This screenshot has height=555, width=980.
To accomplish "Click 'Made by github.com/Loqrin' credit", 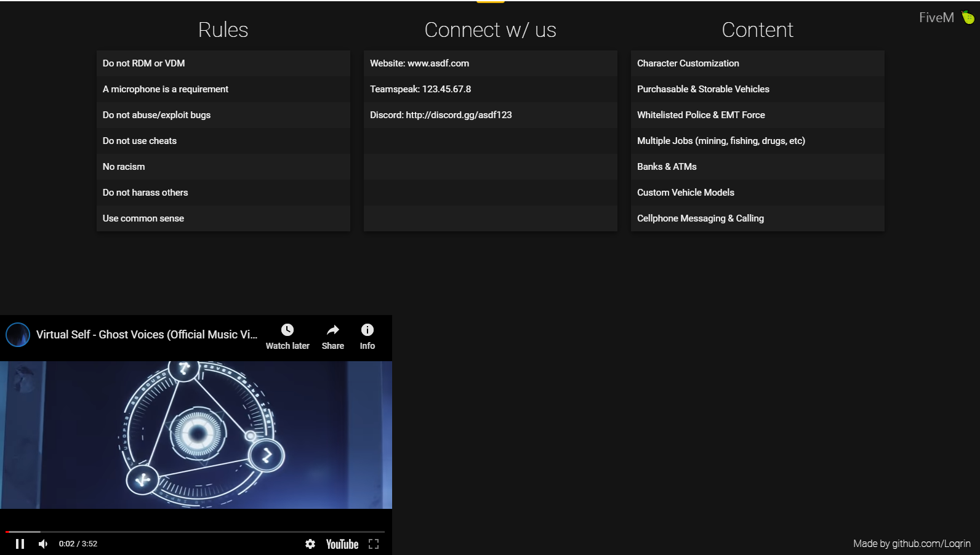I will [x=912, y=543].
